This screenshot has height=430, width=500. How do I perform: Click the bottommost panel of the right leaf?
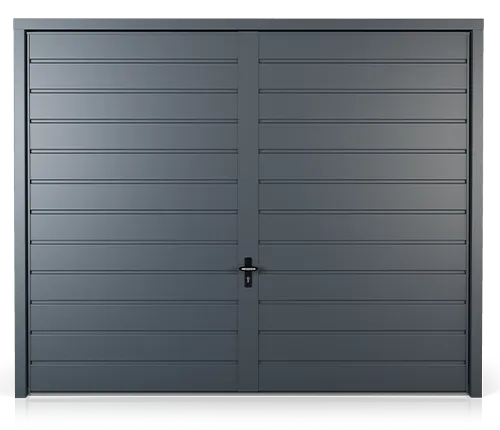pyautogui.click(x=363, y=378)
